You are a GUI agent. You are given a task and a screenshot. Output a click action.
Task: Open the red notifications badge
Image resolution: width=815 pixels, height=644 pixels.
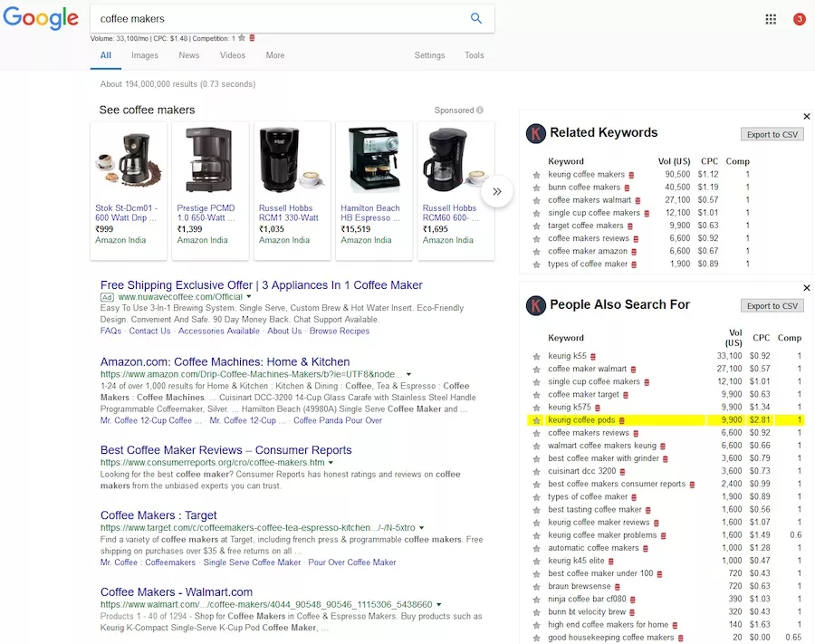(800, 19)
